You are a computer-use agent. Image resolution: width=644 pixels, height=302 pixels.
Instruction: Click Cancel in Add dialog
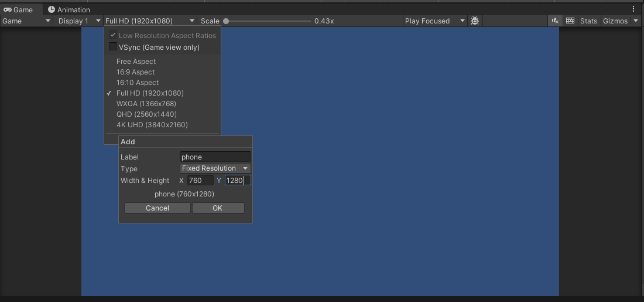pyautogui.click(x=157, y=208)
